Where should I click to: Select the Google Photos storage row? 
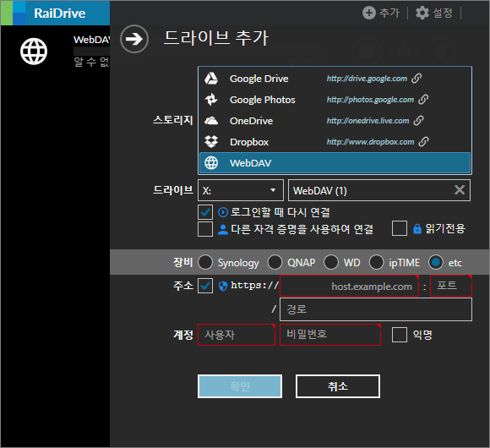click(x=335, y=100)
